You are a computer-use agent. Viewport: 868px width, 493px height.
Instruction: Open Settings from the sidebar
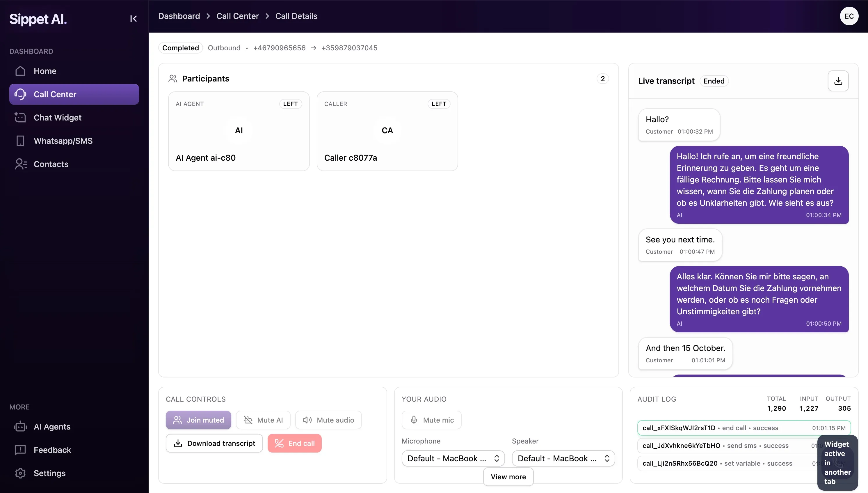[x=49, y=473]
